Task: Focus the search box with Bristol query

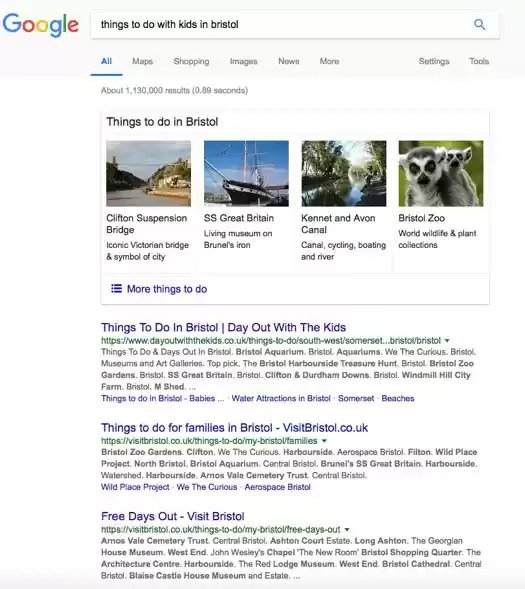Action: click(x=295, y=25)
